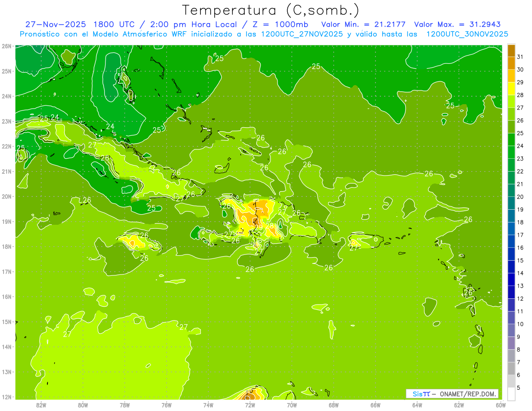Click legend value "31" on the colorbar
Image resolution: width=532 pixels, height=411 pixels.
point(520,57)
